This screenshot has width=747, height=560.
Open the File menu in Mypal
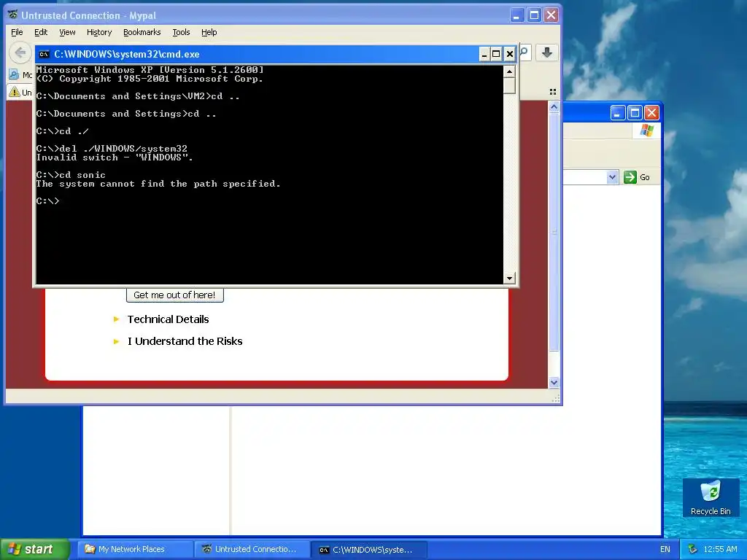(x=18, y=32)
